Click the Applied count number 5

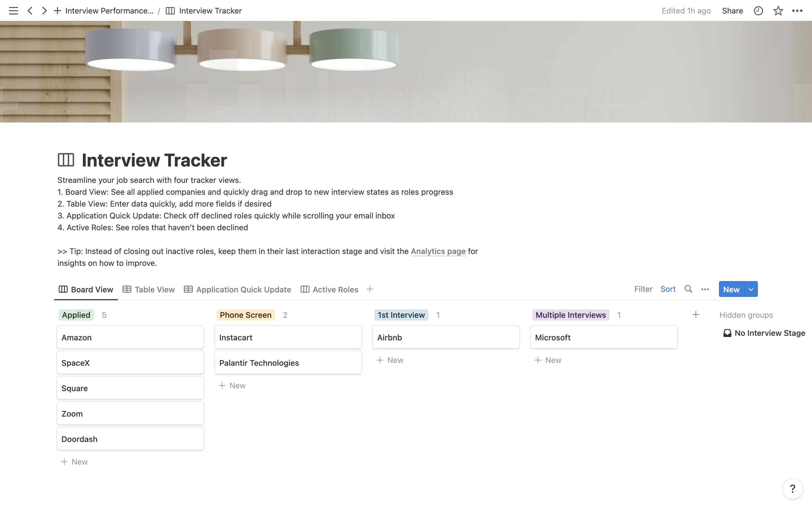104,315
